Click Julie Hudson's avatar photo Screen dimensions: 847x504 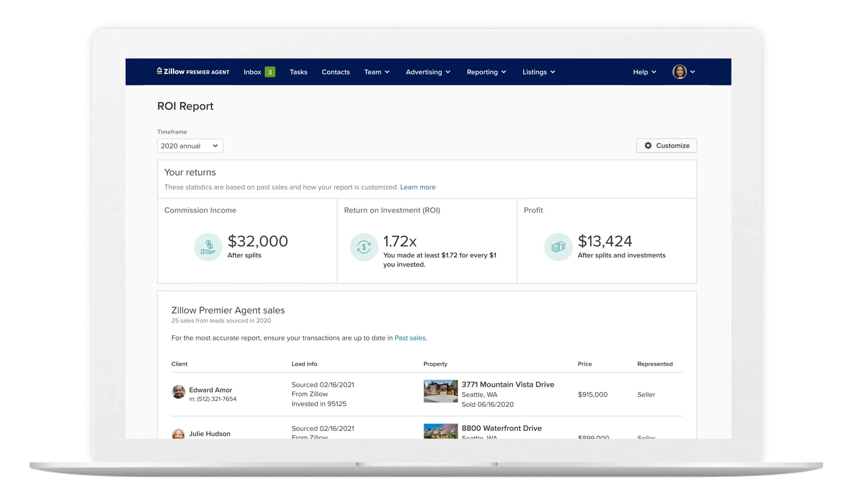click(x=178, y=434)
